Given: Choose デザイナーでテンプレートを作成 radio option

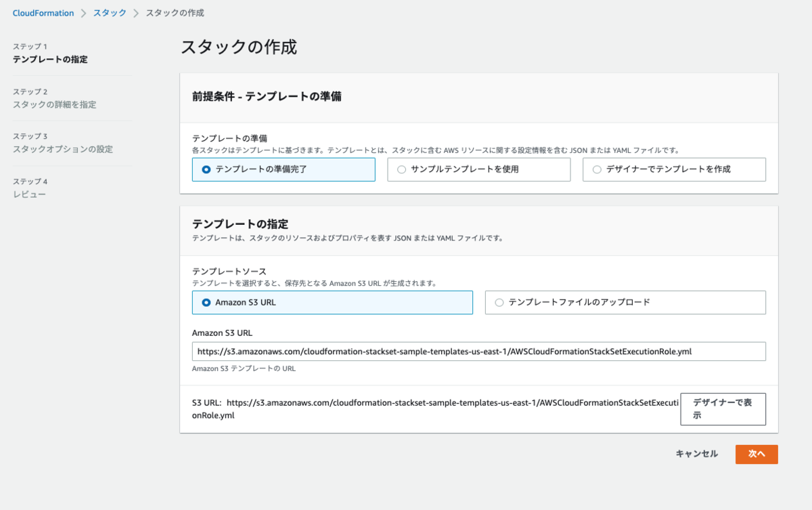Looking at the screenshot, I should [674, 169].
